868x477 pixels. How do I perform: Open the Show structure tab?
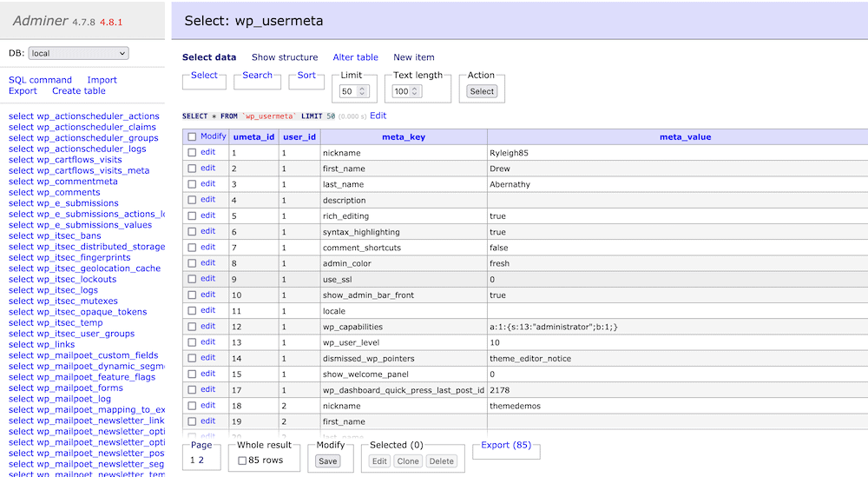(x=285, y=57)
